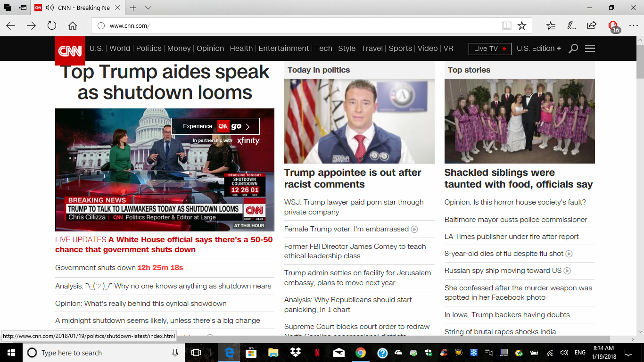Expand U.S. Edition selector

click(x=539, y=49)
